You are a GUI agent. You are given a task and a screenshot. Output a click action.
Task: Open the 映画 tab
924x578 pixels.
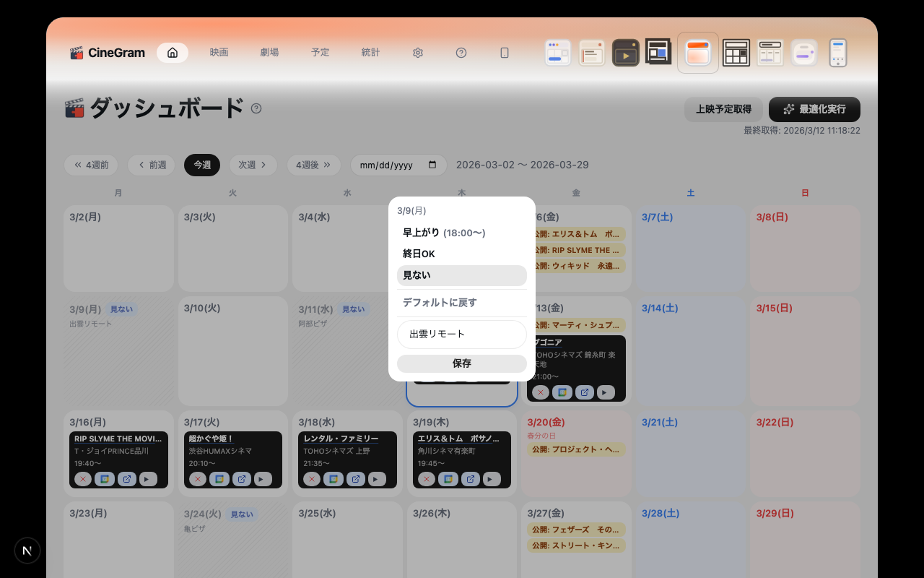coord(219,53)
